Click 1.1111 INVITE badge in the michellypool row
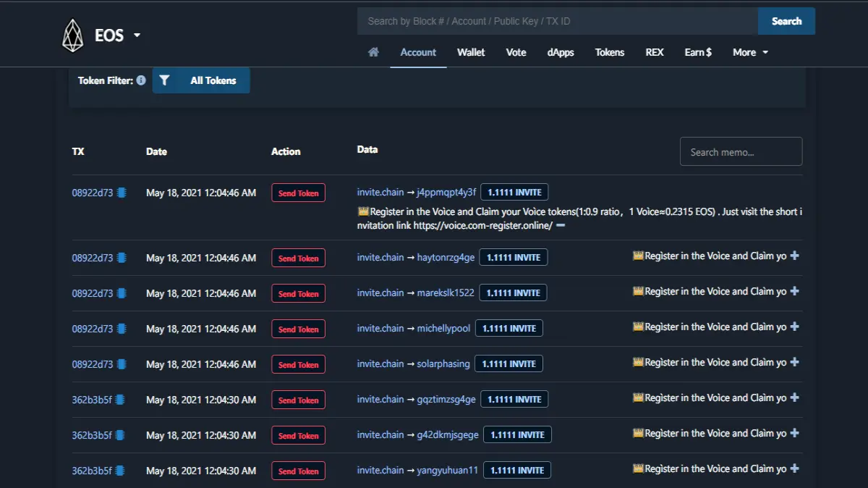Screen dimensions: 868x488 (509, 328)
